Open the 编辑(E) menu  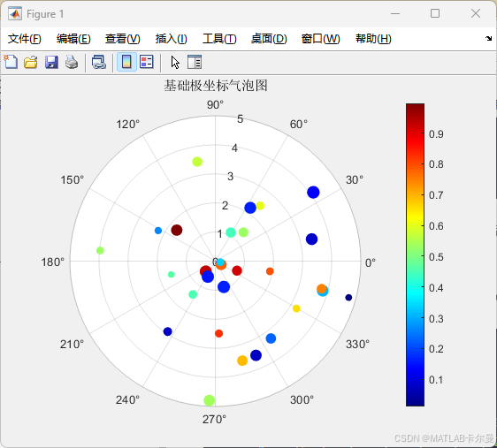(73, 39)
